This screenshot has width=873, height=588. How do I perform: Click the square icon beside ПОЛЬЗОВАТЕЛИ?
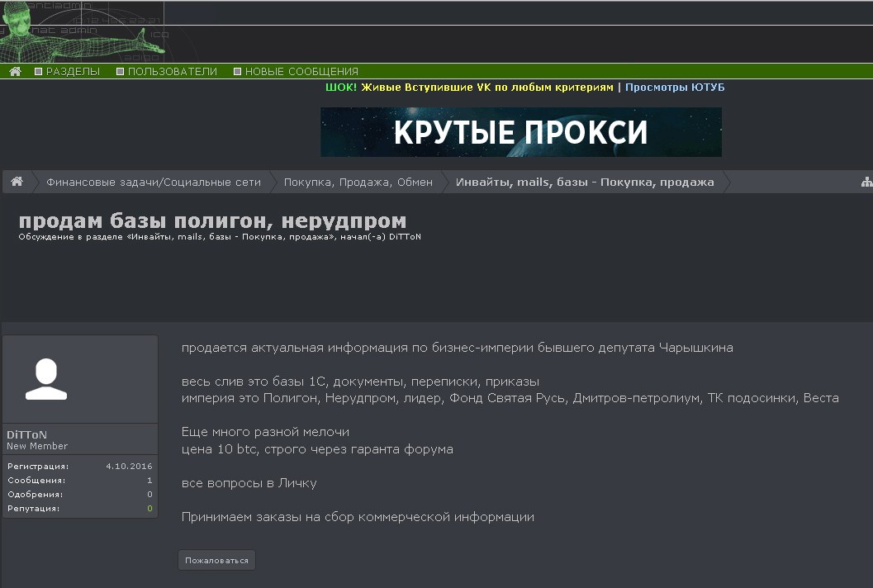pyautogui.click(x=121, y=72)
